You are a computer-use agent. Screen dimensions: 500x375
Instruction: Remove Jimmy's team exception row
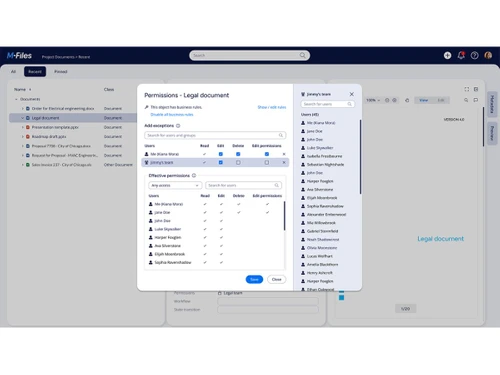click(284, 162)
